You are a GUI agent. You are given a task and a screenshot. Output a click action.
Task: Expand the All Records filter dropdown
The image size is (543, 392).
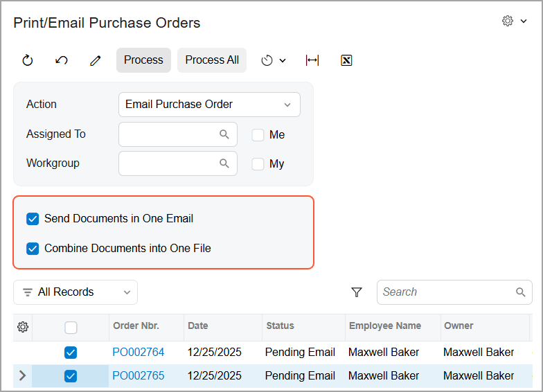pos(75,292)
